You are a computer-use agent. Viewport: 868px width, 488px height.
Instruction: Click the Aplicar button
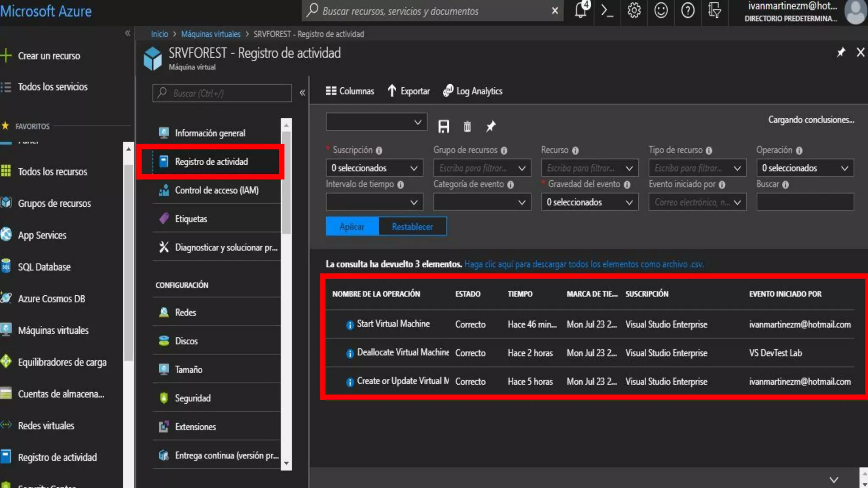tap(352, 227)
